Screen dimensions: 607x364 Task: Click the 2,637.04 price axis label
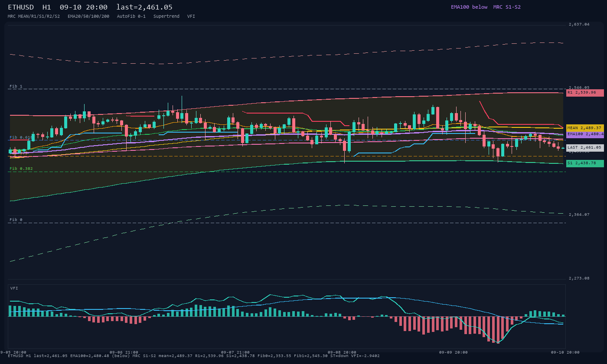coord(579,24)
